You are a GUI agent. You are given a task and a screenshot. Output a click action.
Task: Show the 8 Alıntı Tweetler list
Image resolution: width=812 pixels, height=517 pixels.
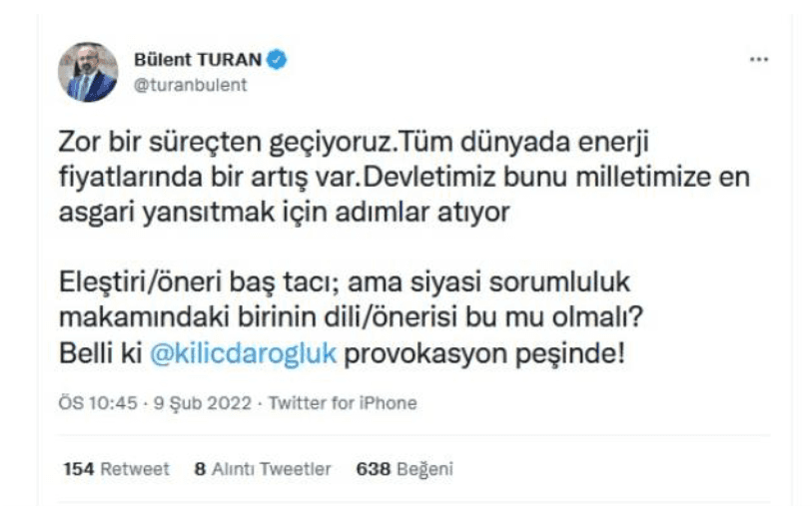(x=263, y=468)
